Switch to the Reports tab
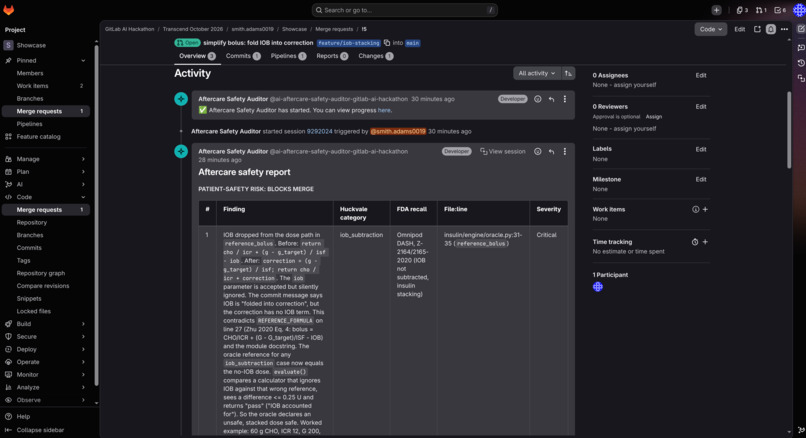This screenshot has height=438, width=806. 332,56
